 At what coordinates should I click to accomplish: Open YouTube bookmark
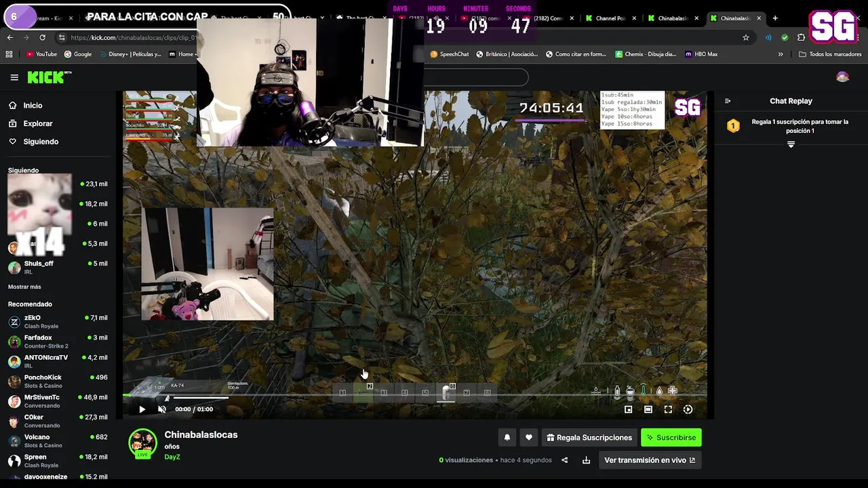41,54
